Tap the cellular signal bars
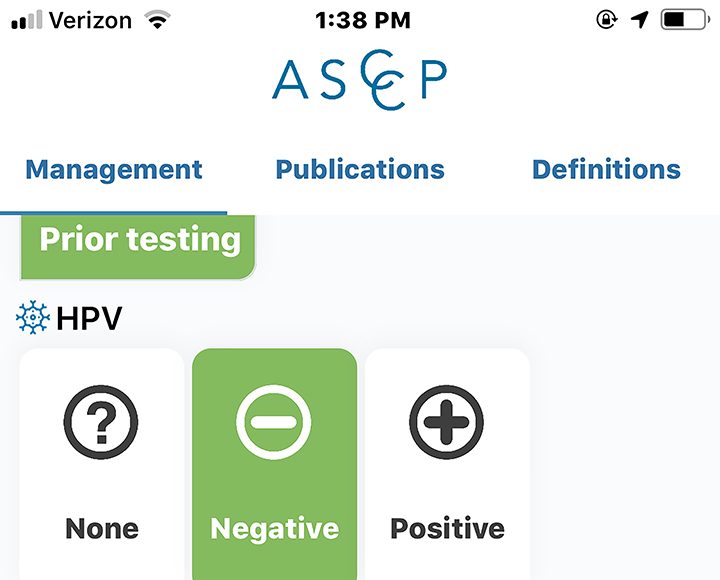Image resolution: width=720 pixels, height=580 pixels. [27, 20]
